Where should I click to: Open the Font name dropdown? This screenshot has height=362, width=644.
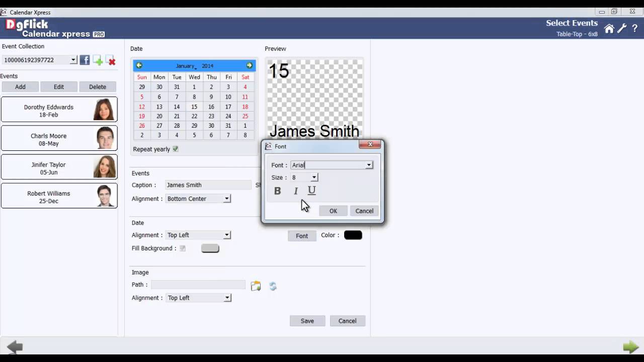tap(369, 165)
